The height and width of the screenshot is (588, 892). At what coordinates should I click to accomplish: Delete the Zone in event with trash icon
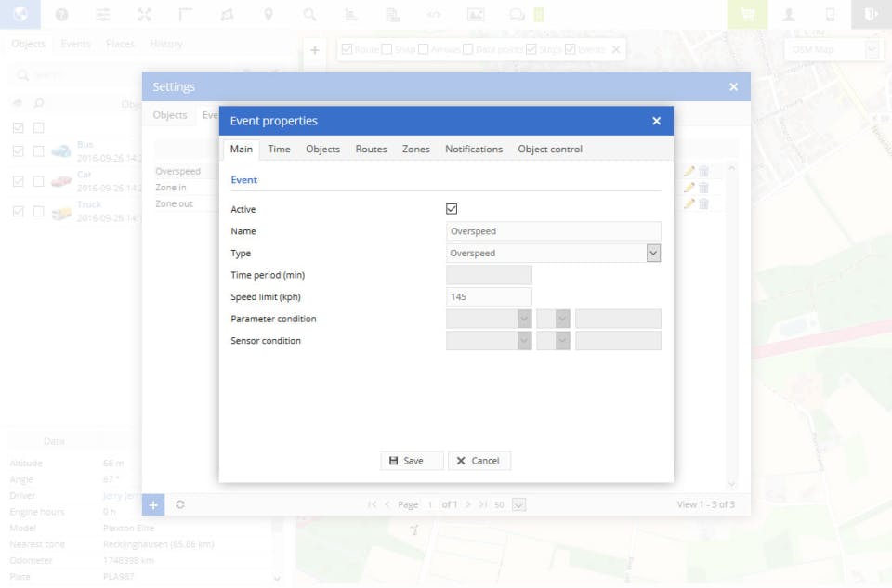(x=703, y=188)
